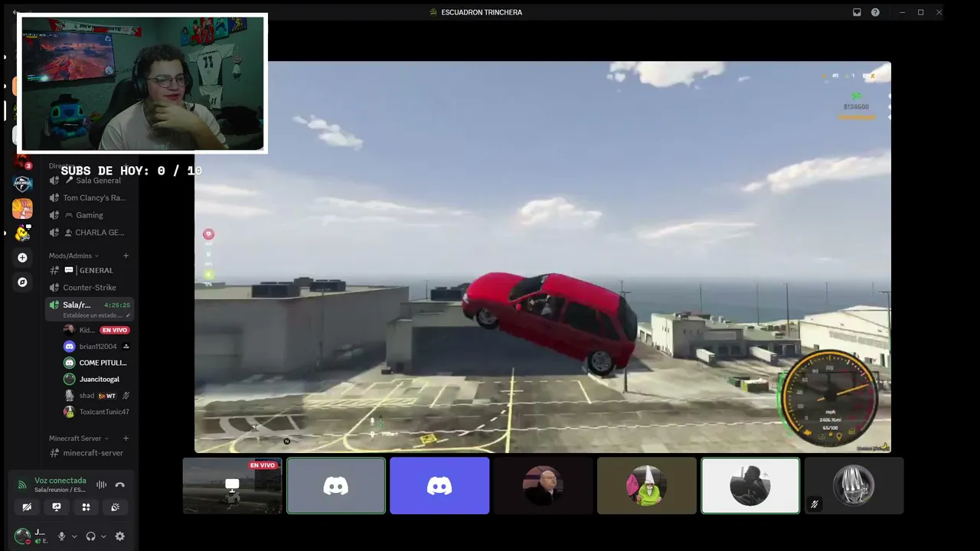Open the minecraft-server text channel
980x551 pixels.
tap(90, 453)
